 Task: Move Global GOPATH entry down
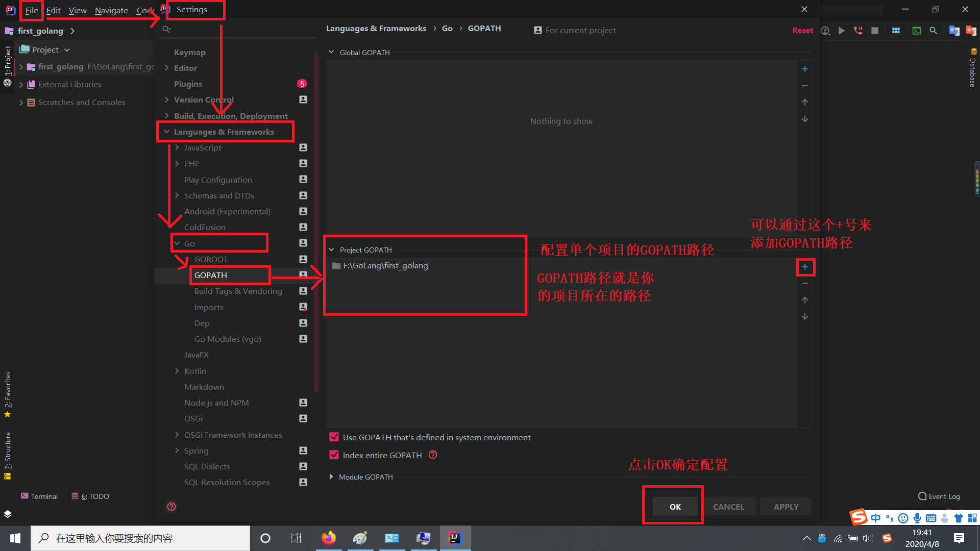tap(805, 119)
